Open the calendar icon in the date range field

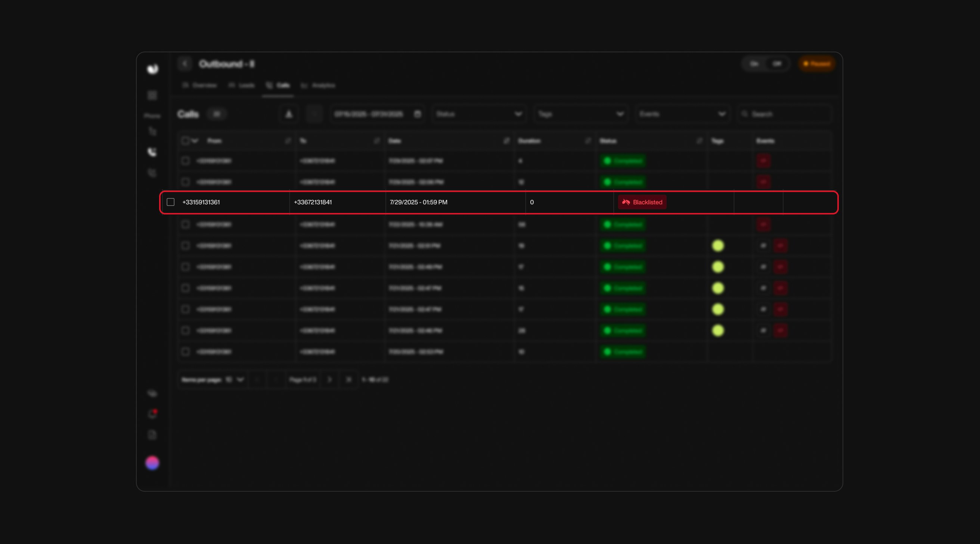[x=417, y=114]
